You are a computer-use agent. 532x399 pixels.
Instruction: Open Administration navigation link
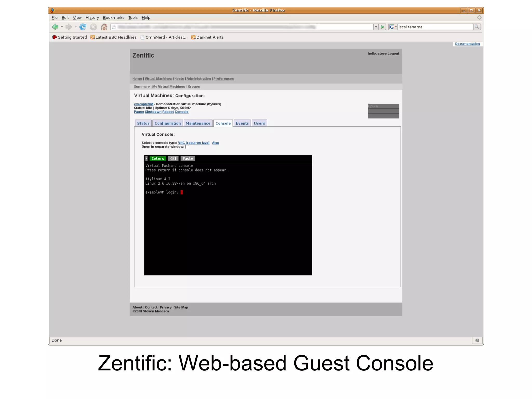click(199, 79)
